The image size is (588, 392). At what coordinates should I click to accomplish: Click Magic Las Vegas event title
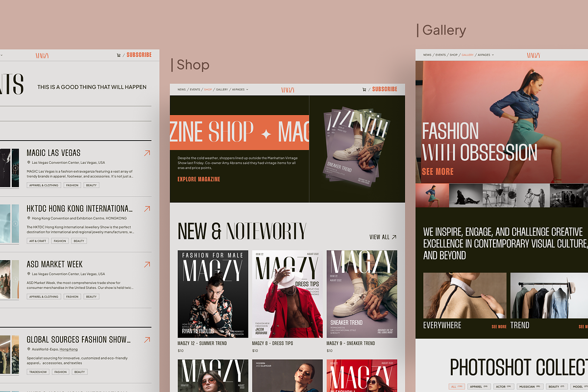[x=53, y=153]
